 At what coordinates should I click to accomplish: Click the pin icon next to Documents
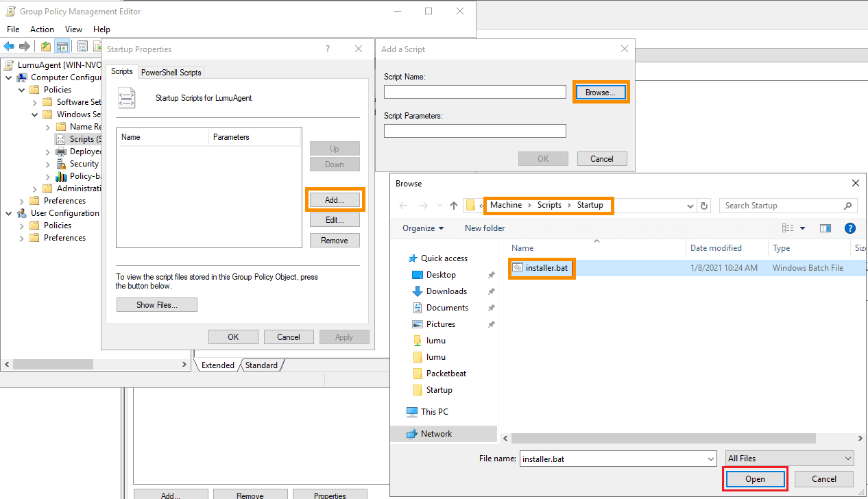(492, 307)
